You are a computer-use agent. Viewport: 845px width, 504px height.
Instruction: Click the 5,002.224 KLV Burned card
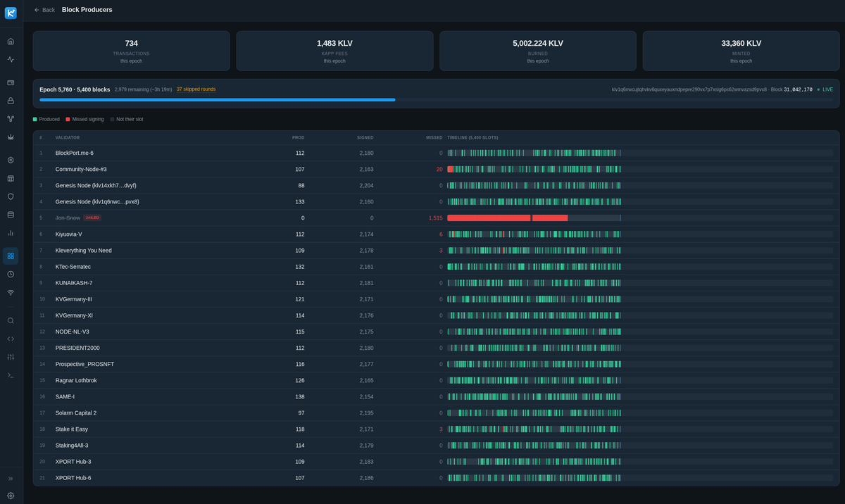[538, 51]
